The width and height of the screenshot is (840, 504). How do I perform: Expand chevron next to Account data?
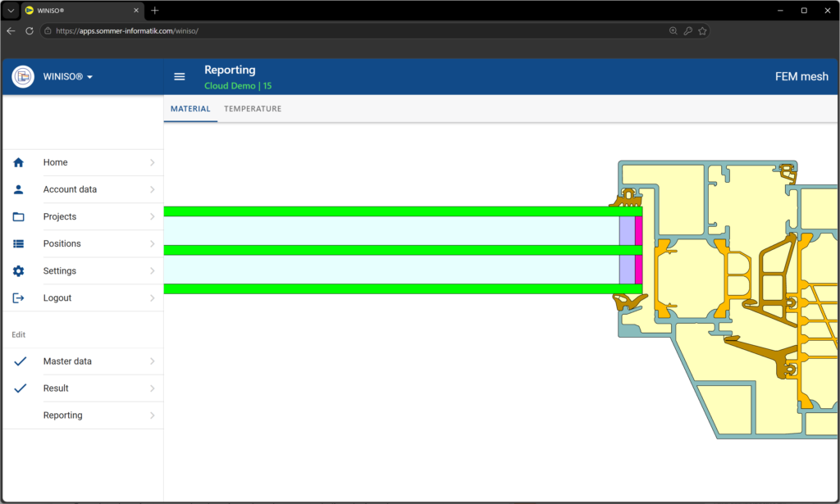point(152,189)
